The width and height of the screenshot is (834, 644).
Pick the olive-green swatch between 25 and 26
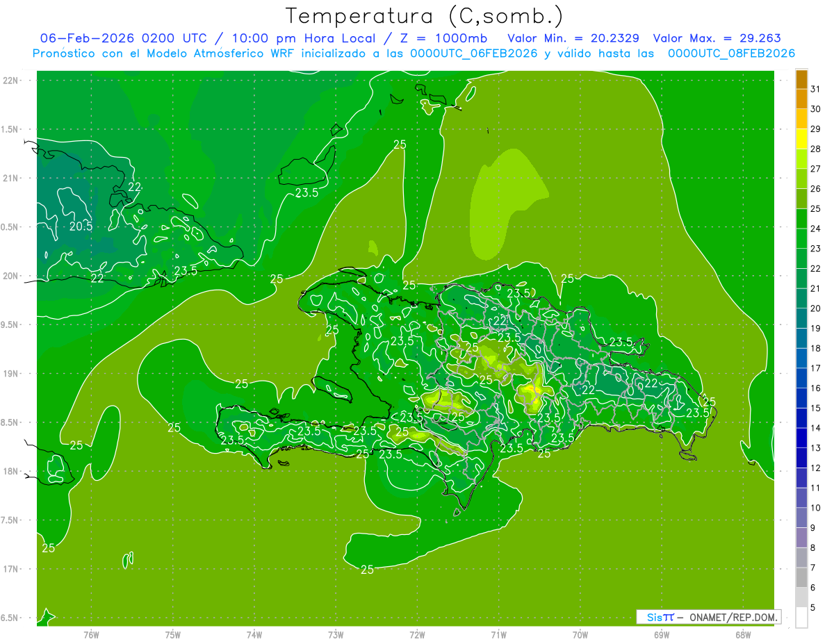pyautogui.click(x=801, y=199)
